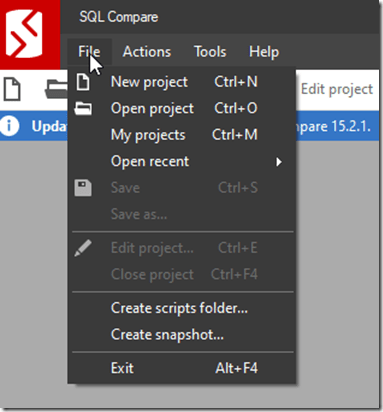The width and height of the screenshot is (383, 412).
Task: Click the greyed Close project entry
Action: coord(182,275)
